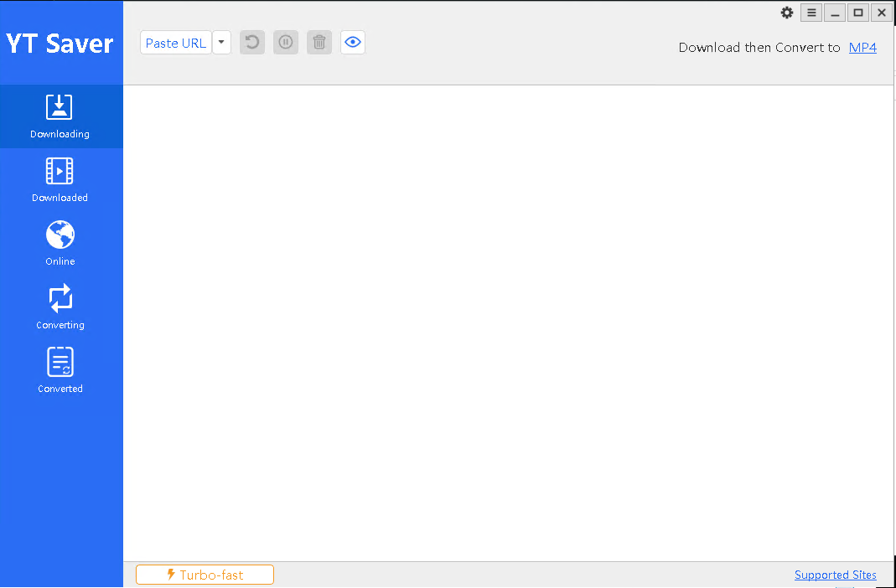Minimize the YT Saver window
This screenshot has width=896, height=588.
pyautogui.click(x=835, y=13)
